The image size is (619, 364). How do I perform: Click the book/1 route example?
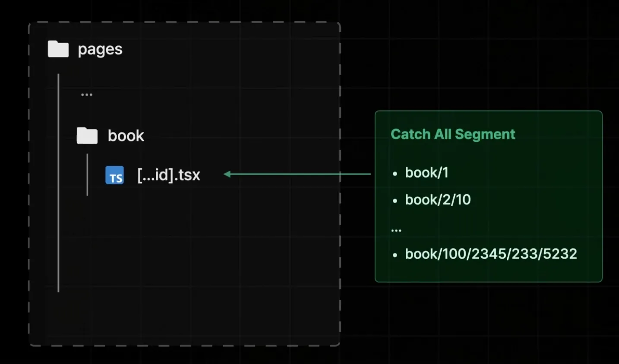426,173
